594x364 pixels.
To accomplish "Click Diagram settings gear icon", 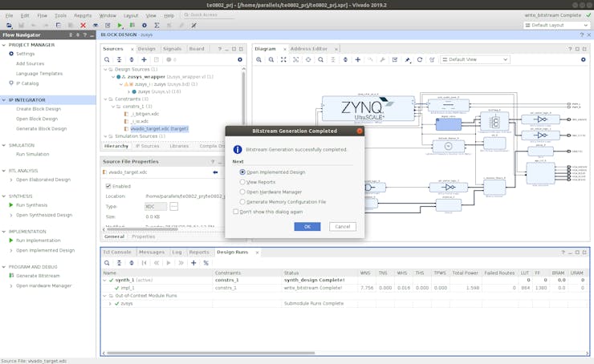I will click(584, 59).
